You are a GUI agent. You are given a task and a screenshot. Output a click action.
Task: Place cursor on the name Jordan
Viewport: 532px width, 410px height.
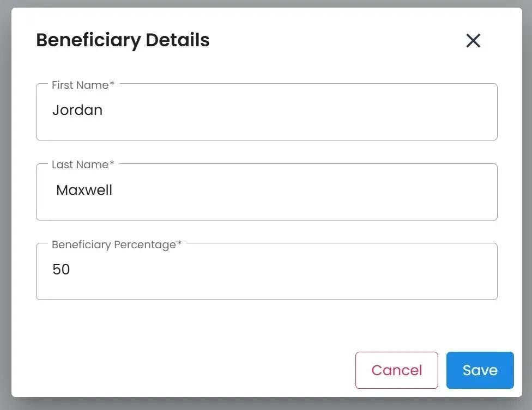77,110
